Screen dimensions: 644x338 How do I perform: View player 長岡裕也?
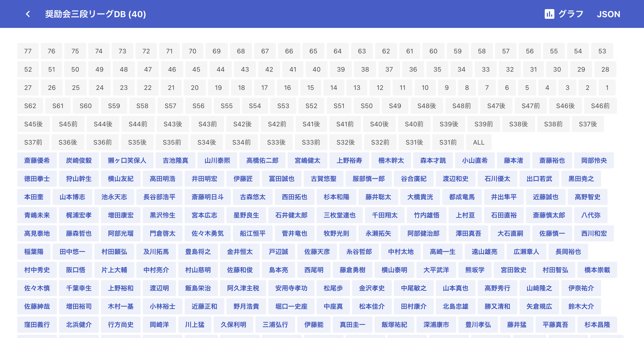coord(568,252)
